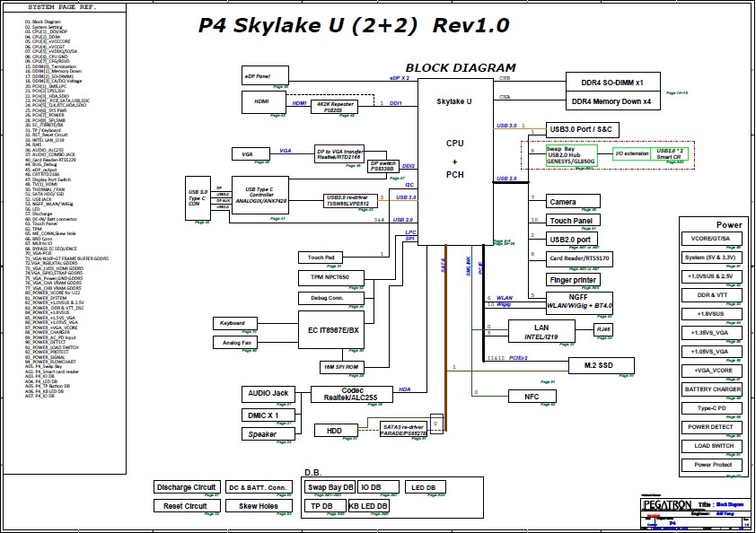Click the DP to VGA transfer block
The width and height of the screenshot is (756, 533).
pyautogui.click(x=339, y=153)
